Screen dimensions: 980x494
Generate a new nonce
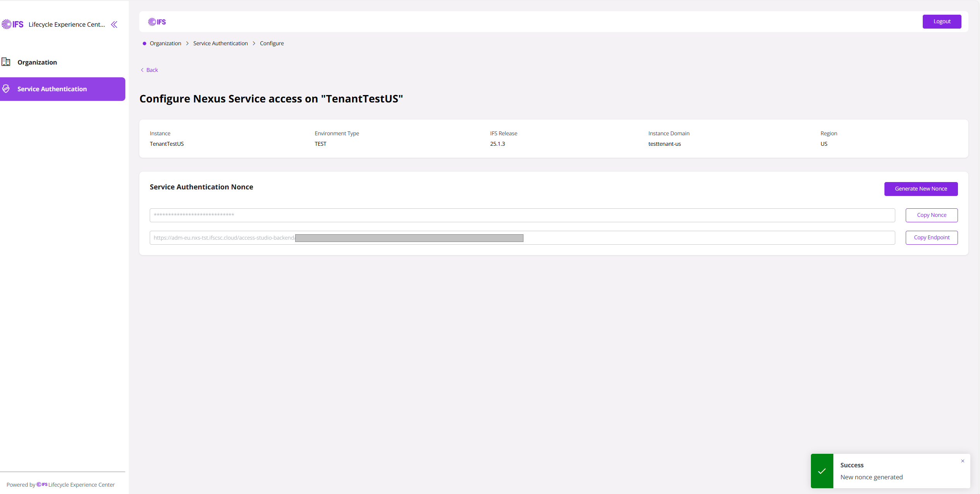coord(921,189)
